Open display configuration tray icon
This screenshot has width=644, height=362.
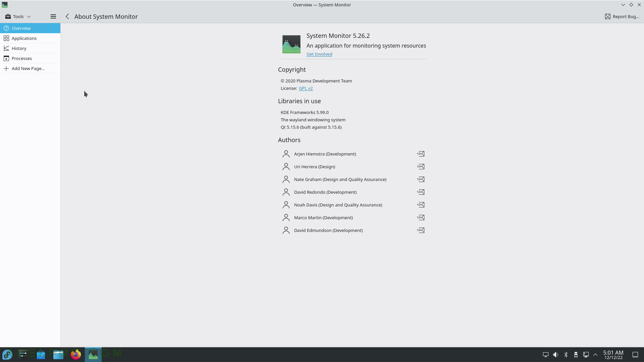546,355
